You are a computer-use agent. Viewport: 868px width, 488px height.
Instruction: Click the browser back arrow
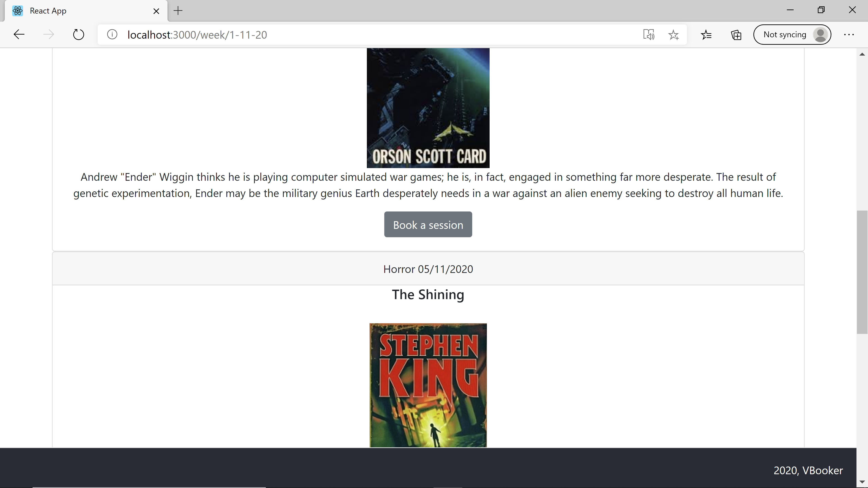pyautogui.click(x=19, y=34)
